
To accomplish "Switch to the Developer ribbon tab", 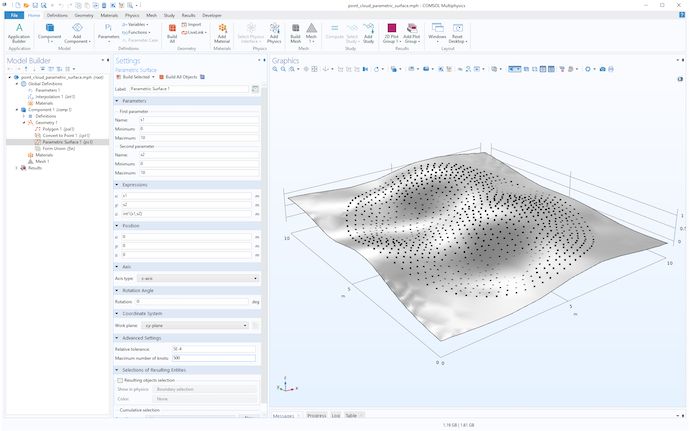I will point(212,15).
